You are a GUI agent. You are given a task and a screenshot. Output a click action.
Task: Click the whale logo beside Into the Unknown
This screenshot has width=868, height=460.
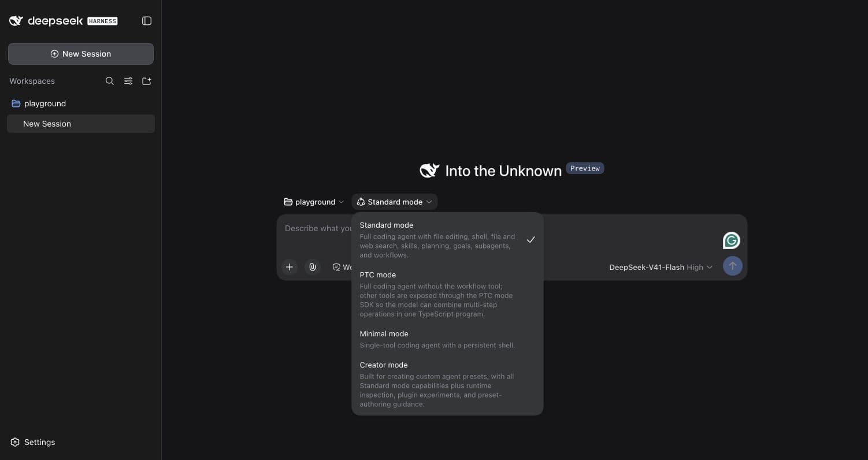coord(429,170)
